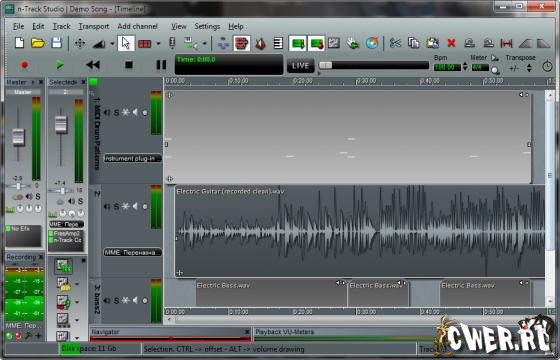Image resolution: width=560 pixels, height=360 pixels.
Task: Click the Instrument plug-in button
Action: coord(132,158)
